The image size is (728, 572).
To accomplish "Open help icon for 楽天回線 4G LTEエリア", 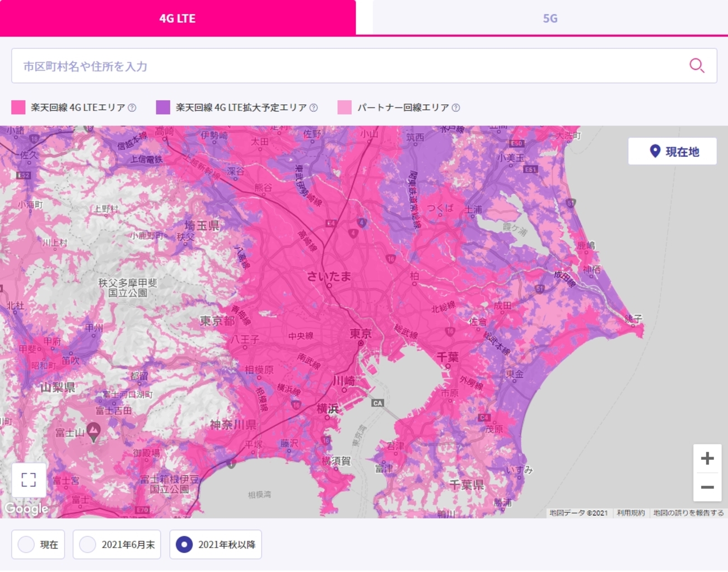I will 132,108.
